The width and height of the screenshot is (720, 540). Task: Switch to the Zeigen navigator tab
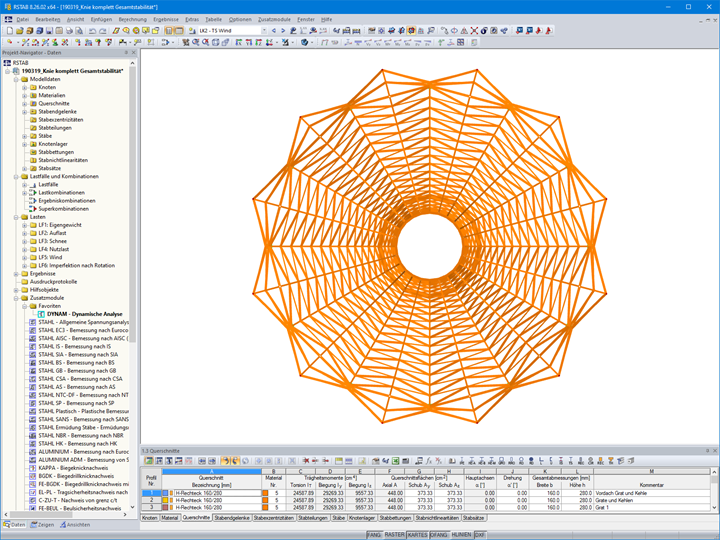coord(42,524)
